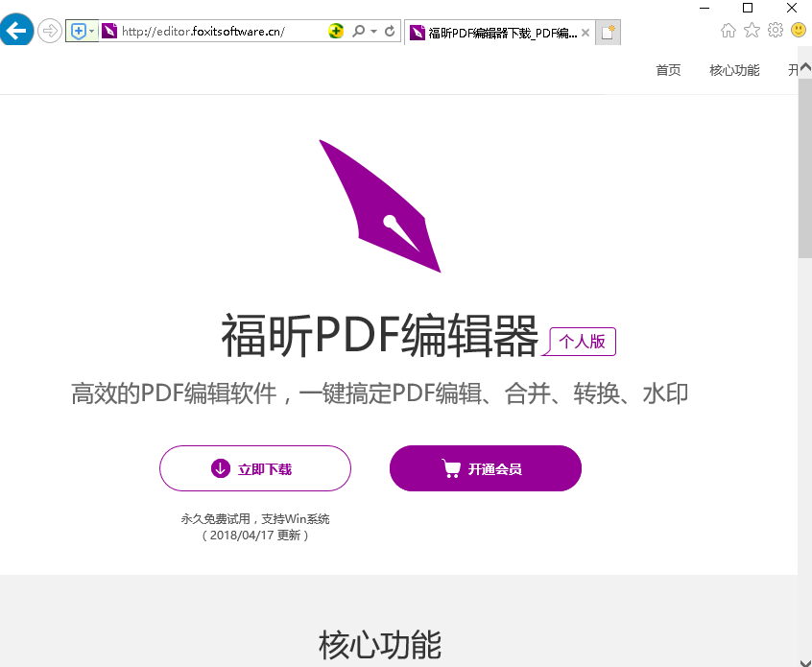Minimize the browser window
Viewport: 812px width, 667px height.
click(705, 8)
